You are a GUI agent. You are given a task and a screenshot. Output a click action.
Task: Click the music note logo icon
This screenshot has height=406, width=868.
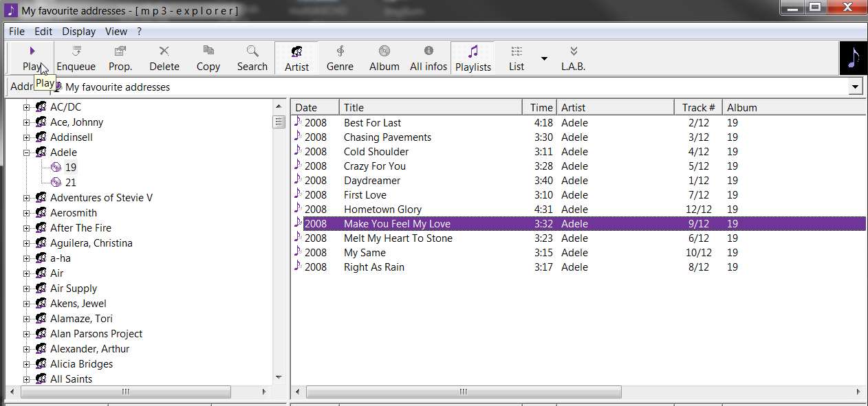tap(854, 58)
